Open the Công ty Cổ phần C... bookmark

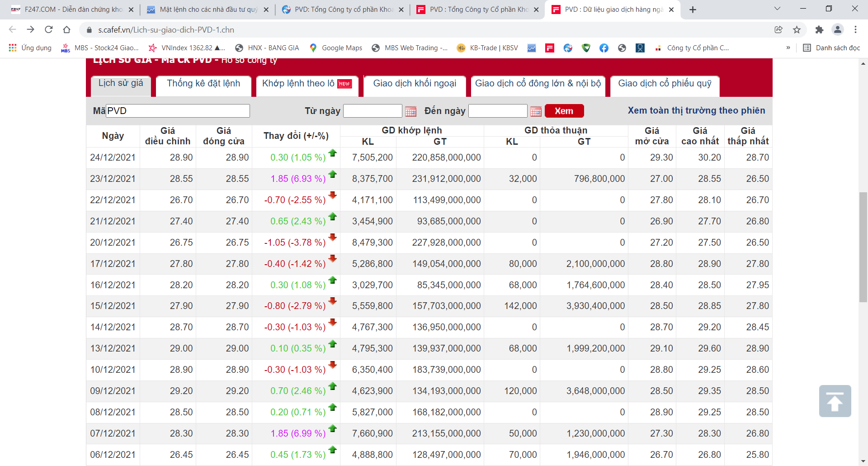click(x=692, y=48)
